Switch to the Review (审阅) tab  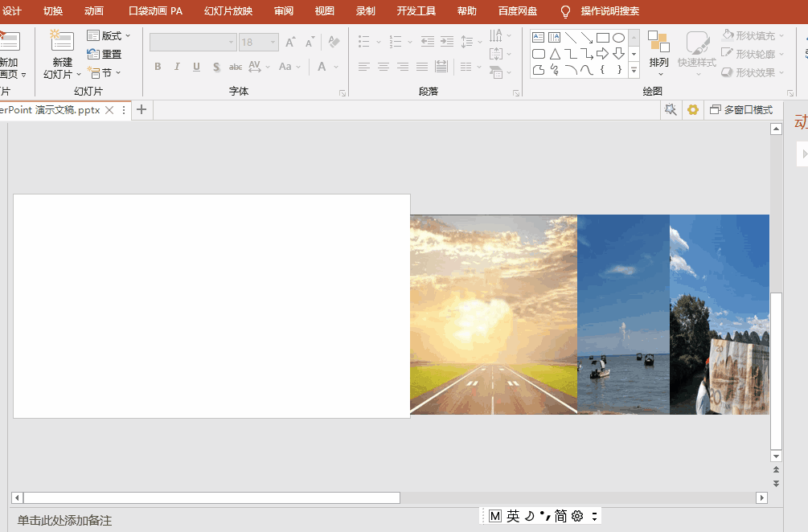pyautogui.click(x=284, y=11)
